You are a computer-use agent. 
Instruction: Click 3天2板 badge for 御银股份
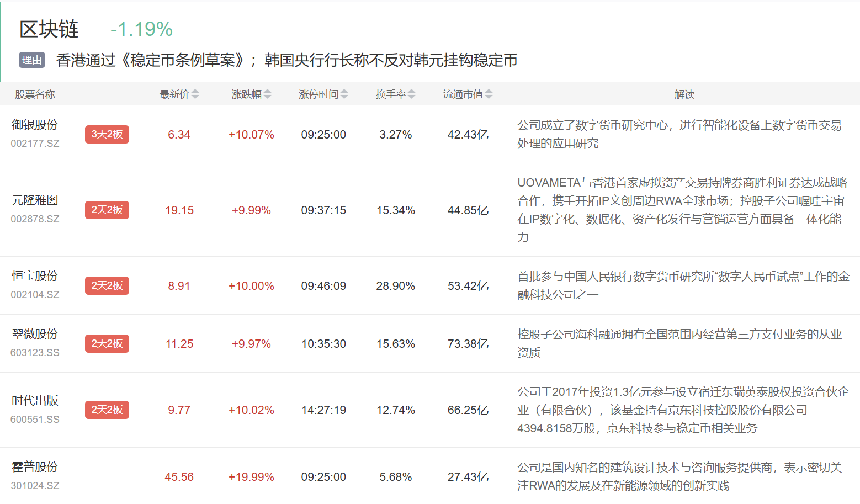click(107, 134)
